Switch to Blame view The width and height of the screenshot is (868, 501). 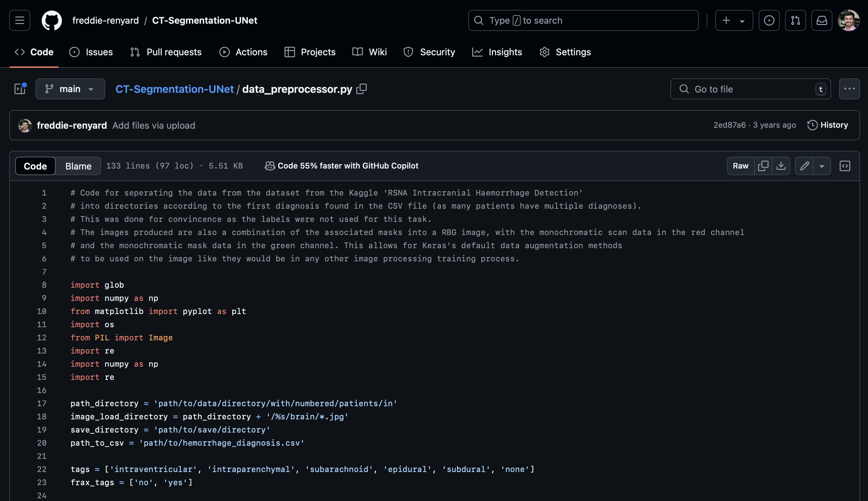tap(78, 166)
